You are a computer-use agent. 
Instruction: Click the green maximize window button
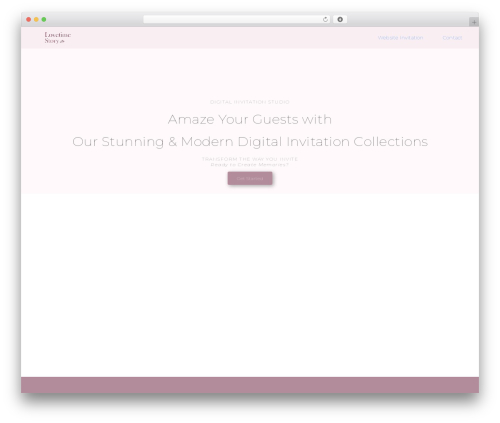[44, 19]
